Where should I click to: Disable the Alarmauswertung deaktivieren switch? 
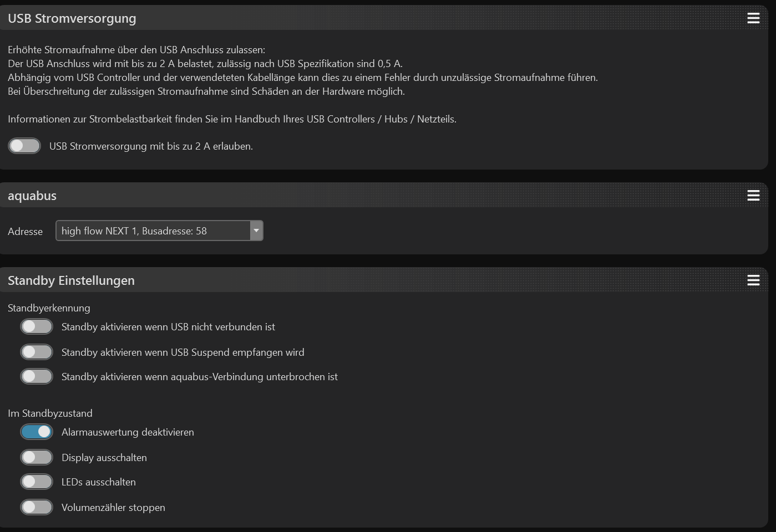37,432
